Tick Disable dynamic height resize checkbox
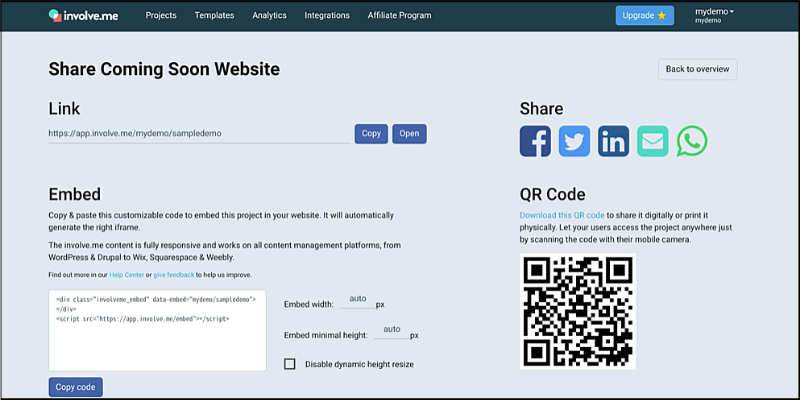The height and width of the screenshot is (400, 800). coord(290,364)
